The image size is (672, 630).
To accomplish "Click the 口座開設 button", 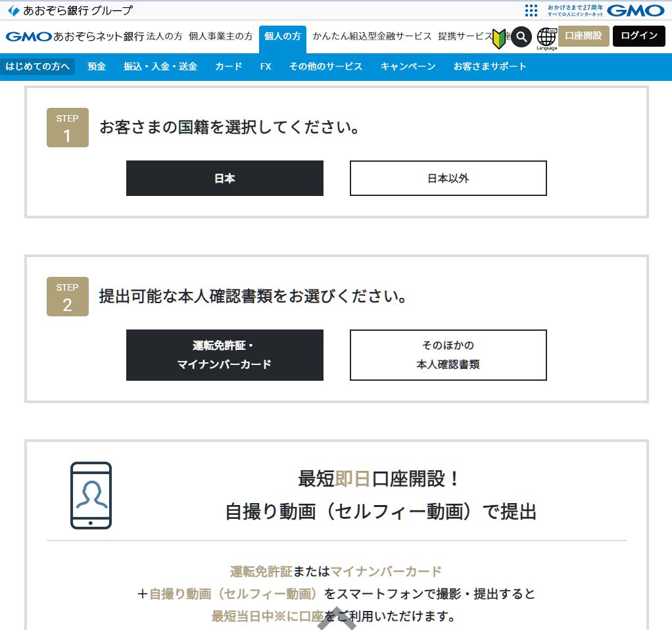I will 582,37.
